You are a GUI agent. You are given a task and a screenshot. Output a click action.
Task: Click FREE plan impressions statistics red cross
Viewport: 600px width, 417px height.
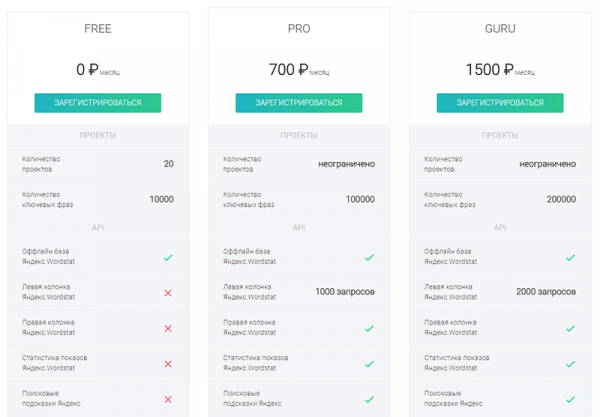tap(168, 364)
